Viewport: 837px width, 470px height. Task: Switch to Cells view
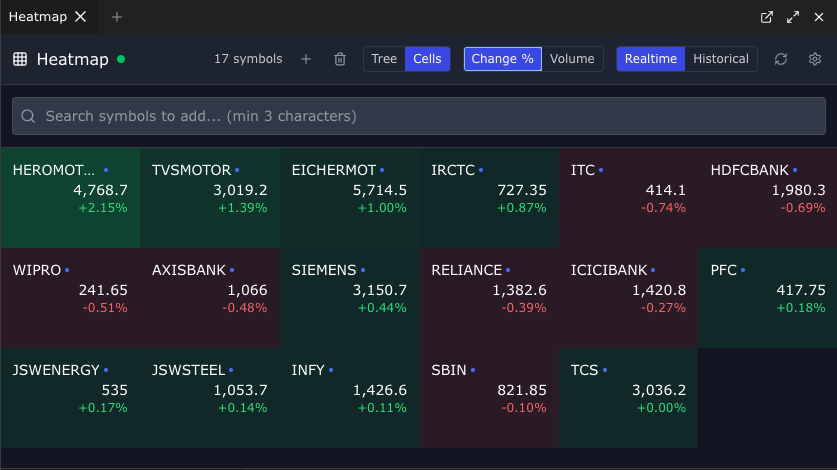tap(428, 59)
